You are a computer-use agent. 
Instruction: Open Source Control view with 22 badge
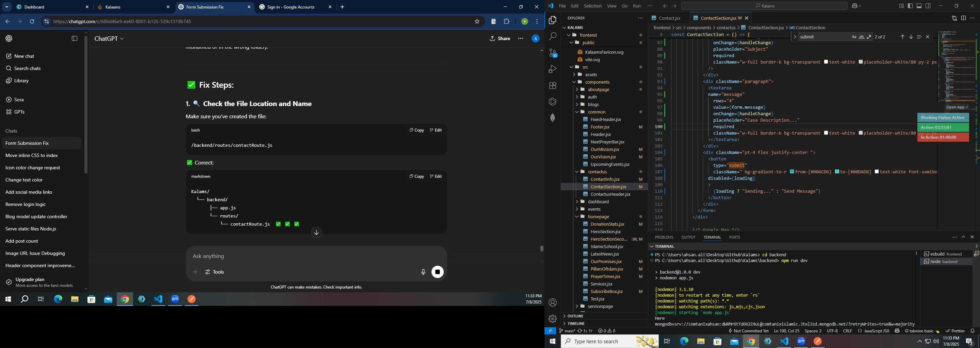553,53
